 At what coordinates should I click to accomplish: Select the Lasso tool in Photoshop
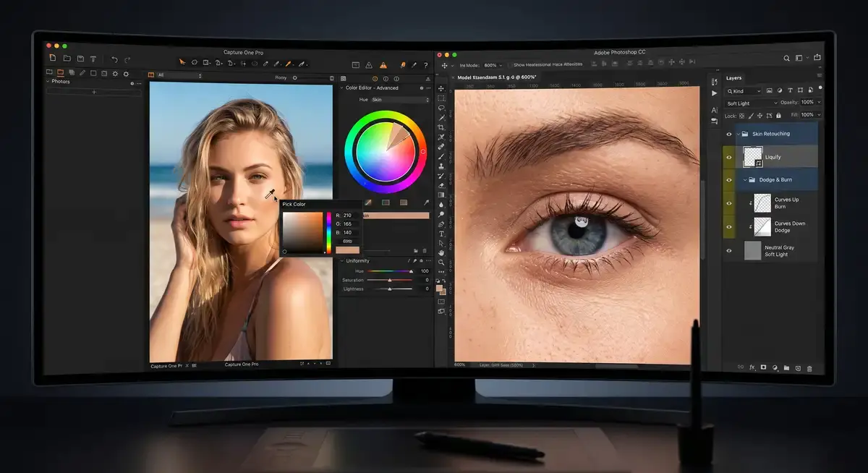click(x=441, y=107)
